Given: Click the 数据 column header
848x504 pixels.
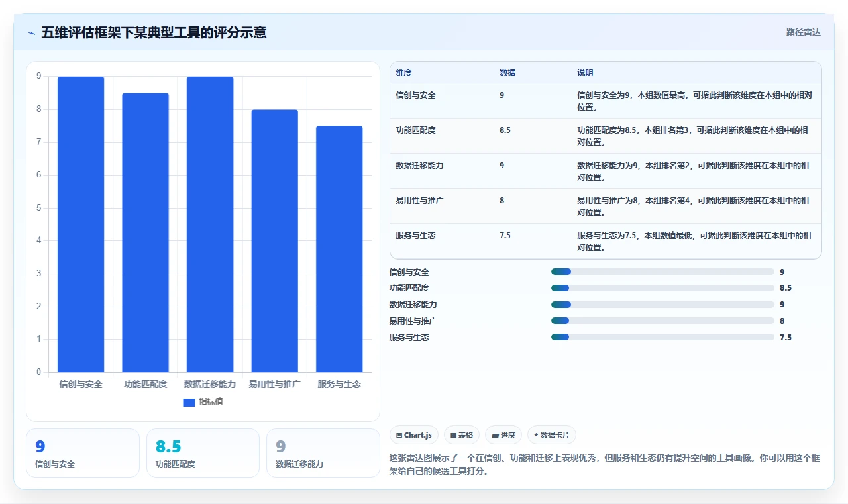Looking at the screenshot, I should (x=507, y=73).
